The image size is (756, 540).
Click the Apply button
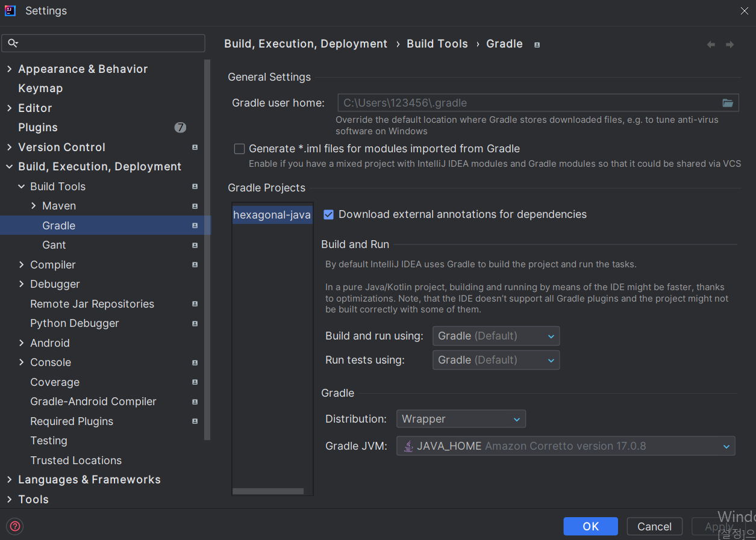[719, 526]
